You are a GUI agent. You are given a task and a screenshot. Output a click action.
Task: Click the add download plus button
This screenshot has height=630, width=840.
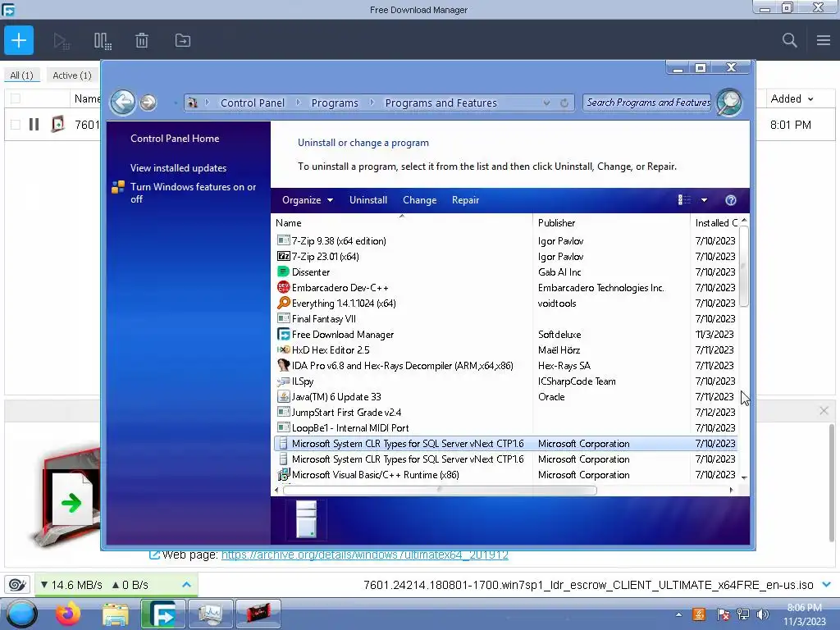pyautogui.click(x=19, y=40)
